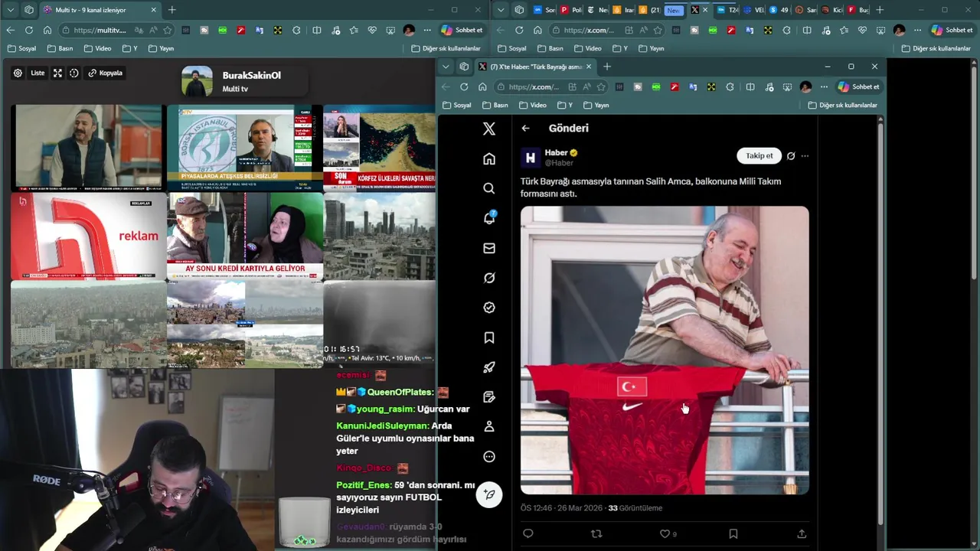Open Verified checkmark icon in X sidebar
Image resolution: width=980 pixels, height=551 pixels.
(489, 308)
